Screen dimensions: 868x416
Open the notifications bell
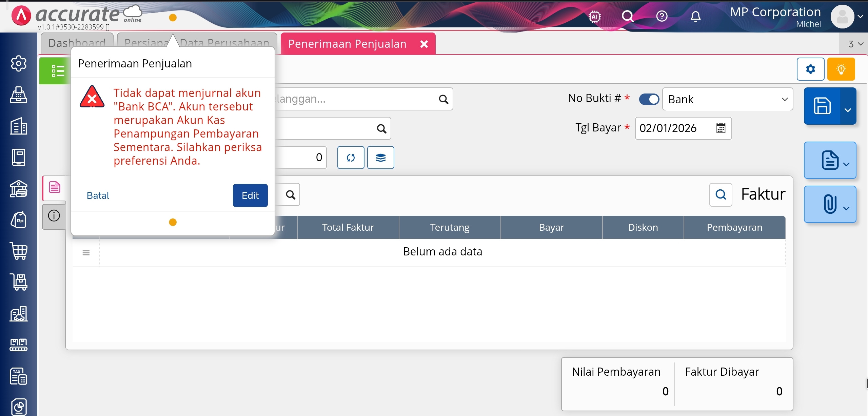695,16
